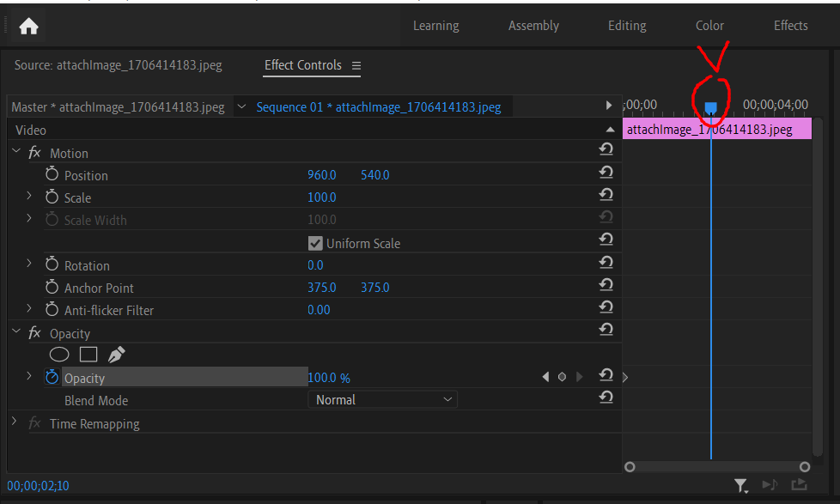
Task: Reset the Motion effect
Action: pyautogui.click(x=606, y=149)
